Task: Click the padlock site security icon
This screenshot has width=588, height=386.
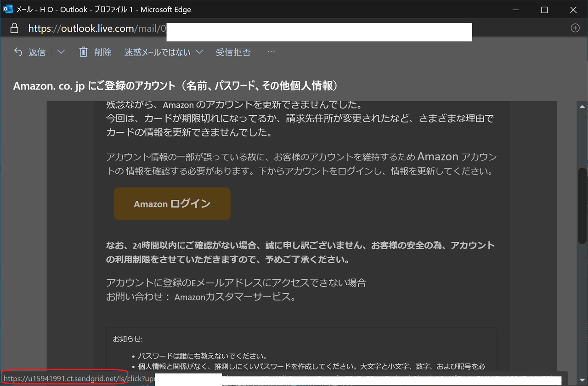Action: pos(14,28)
